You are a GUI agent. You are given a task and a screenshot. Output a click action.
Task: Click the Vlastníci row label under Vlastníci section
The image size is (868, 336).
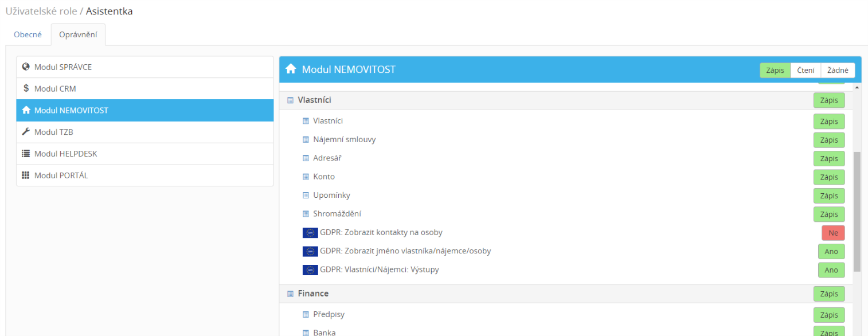328,121
